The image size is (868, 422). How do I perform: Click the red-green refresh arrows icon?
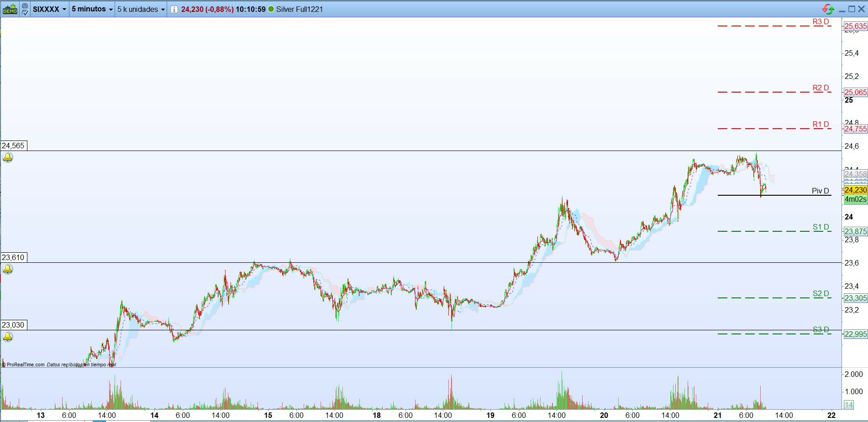click(x=828, y=9)
